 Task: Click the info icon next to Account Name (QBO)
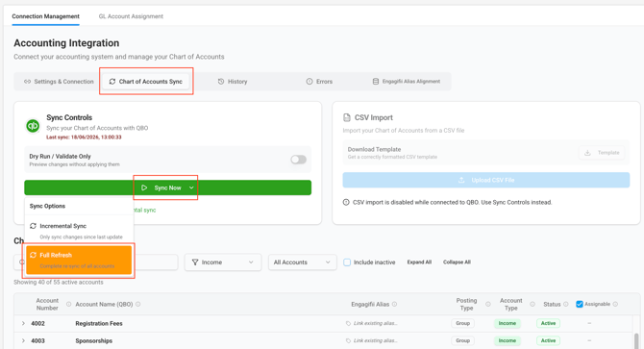pos(138,304)
